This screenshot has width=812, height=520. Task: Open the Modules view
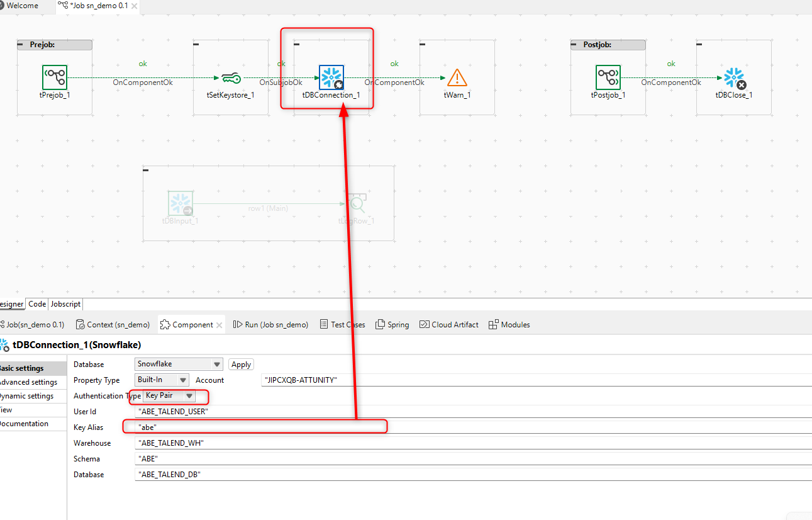pyautogui.click(x=509, y=324)
